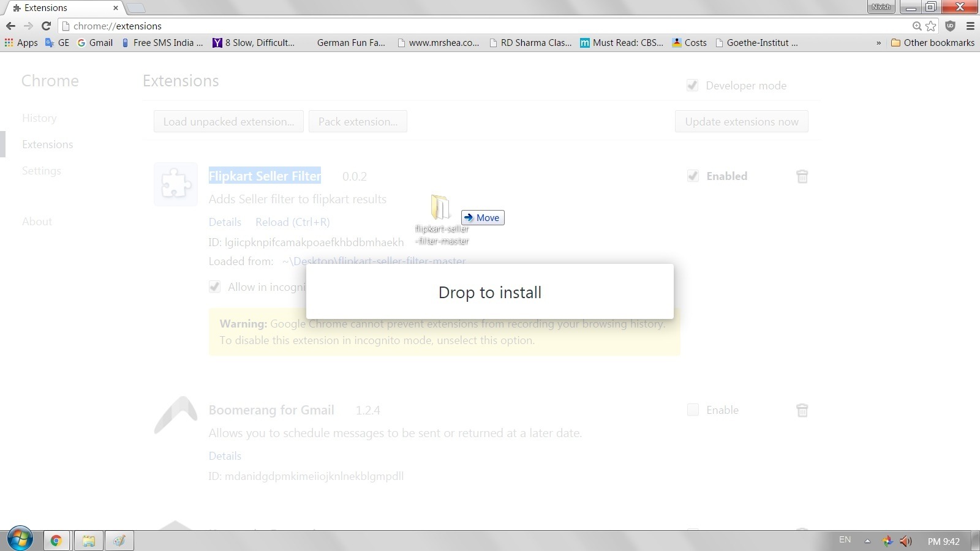
Task: Click the EN language indicator
Action: (845, 540)
